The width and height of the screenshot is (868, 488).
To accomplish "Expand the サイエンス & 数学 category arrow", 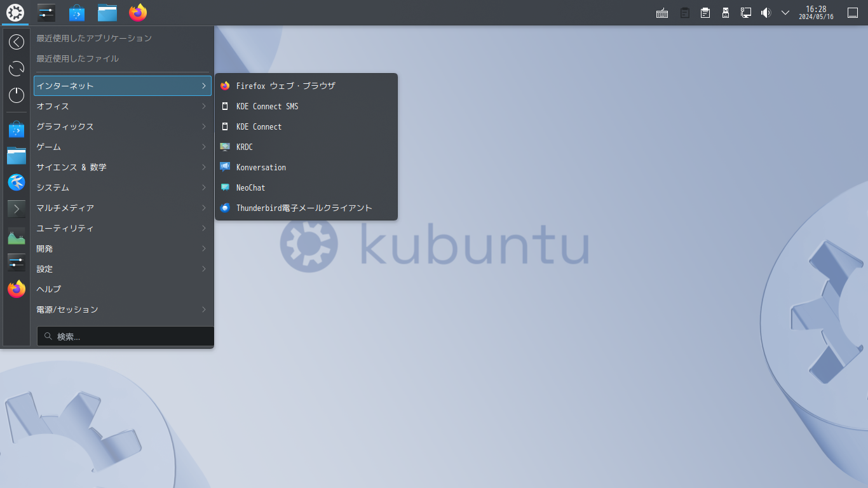I will click(x=204, y=167).
